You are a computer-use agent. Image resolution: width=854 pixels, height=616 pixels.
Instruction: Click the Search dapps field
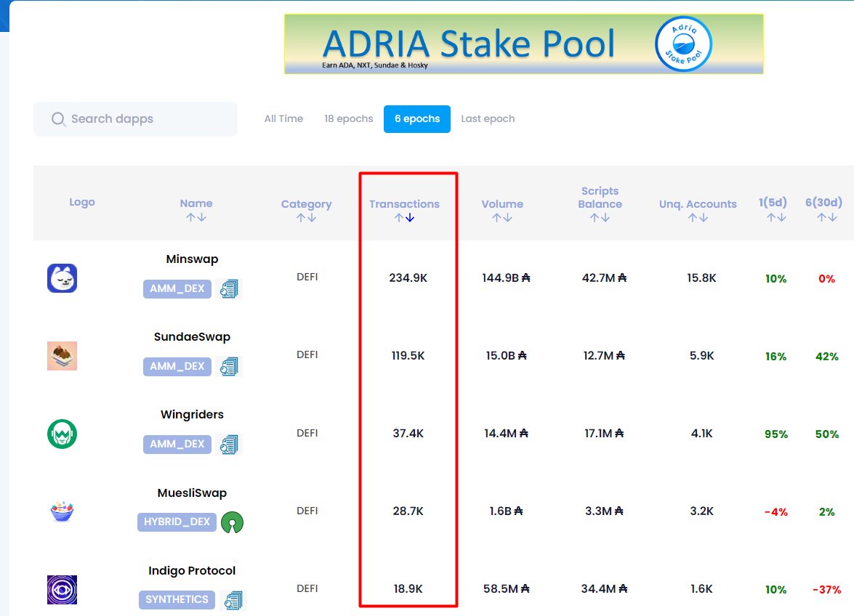tap(136, 118)
